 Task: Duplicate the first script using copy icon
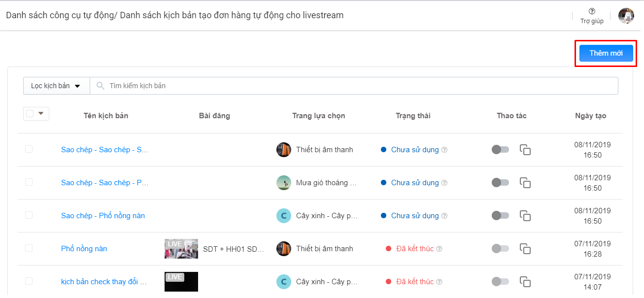[525, 150]
